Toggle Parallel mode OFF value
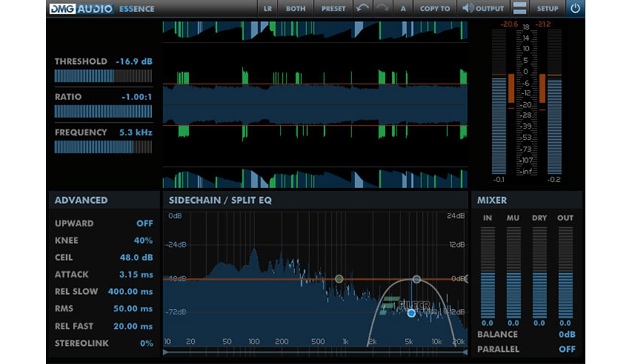The image size is (629, 364). pyautogui.click(x=567, y=349)
